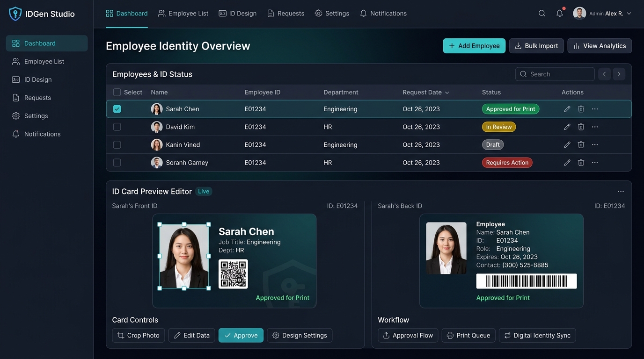Check David Kim's row checkbox

click(x=117, y=127)
